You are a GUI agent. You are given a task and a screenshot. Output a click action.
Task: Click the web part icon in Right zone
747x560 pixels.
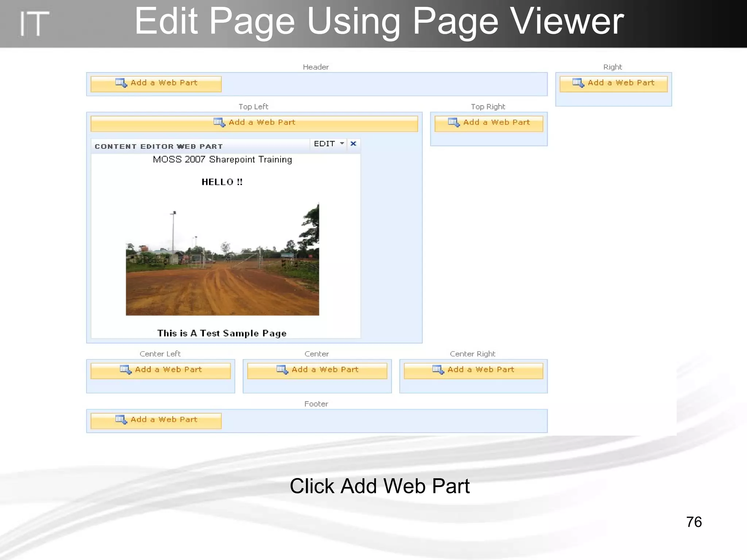click(x=578, y=83)
